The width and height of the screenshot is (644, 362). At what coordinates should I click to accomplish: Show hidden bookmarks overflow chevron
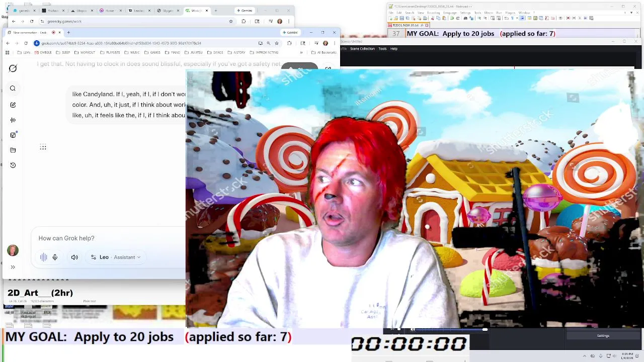(x=301, y=52)
